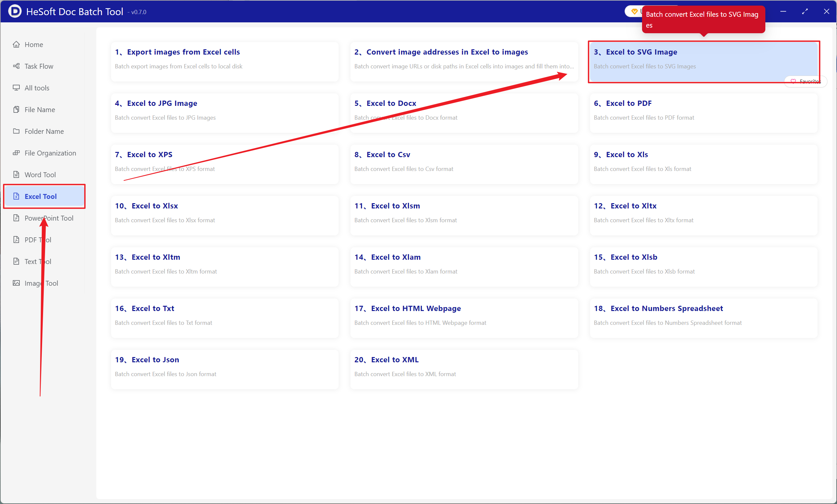The height and width of the screenshot is (504, 837).
Task: Click the v0.7.0 version label
Action: (x=137, y=12)
